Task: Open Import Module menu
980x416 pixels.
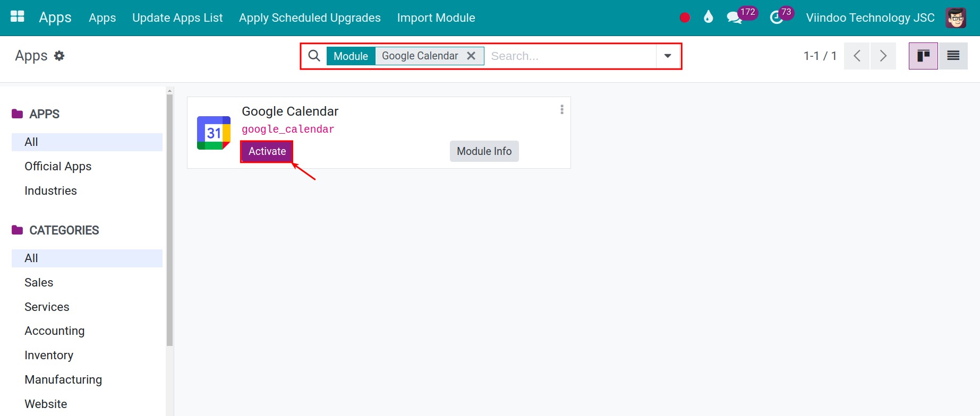Action: [x=436, y=18]
